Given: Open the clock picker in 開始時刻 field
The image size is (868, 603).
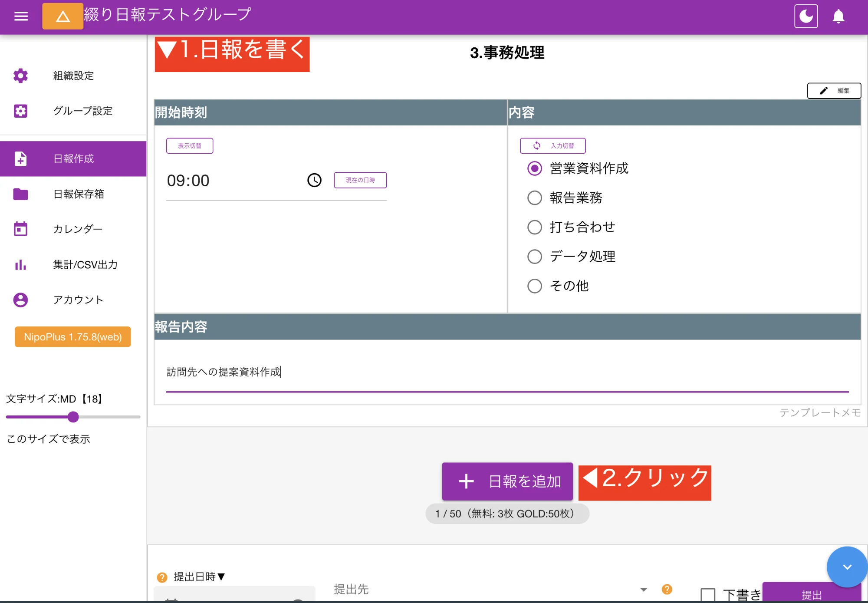Looking at the screenshot, I should [x=314, y=180].
